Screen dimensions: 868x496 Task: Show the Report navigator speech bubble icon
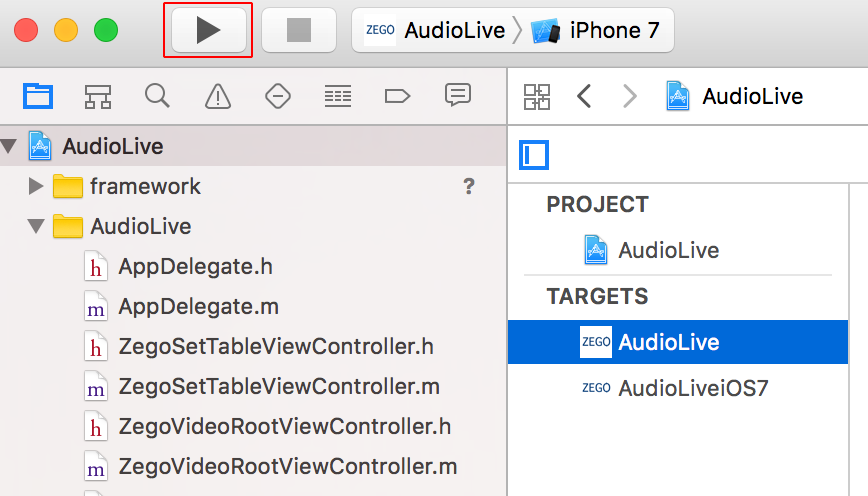point(458,95)
